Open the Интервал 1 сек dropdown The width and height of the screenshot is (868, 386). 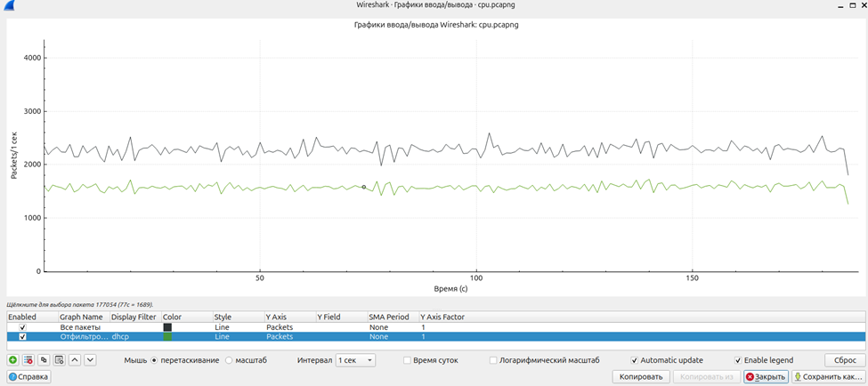[x=355, y=360]
